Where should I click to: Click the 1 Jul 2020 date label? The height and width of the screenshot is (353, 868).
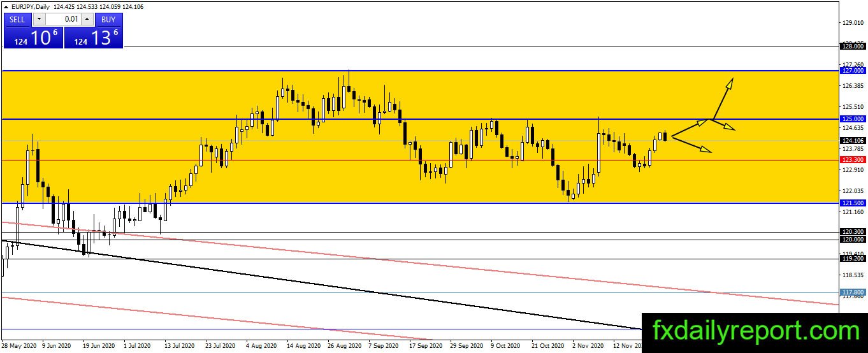point(137,347)
